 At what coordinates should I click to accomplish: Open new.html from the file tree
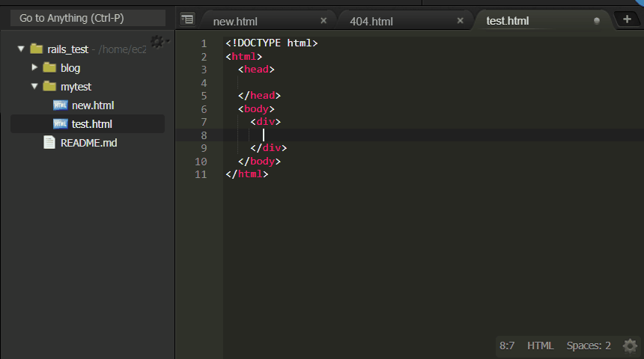pyautogui.click(x=93, y=105)
